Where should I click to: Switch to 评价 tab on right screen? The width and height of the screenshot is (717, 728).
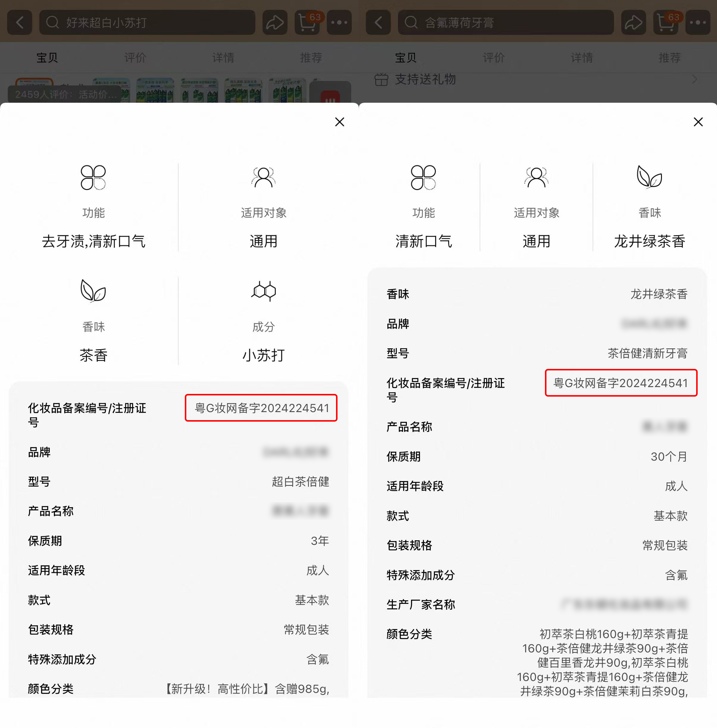[493, 58]
